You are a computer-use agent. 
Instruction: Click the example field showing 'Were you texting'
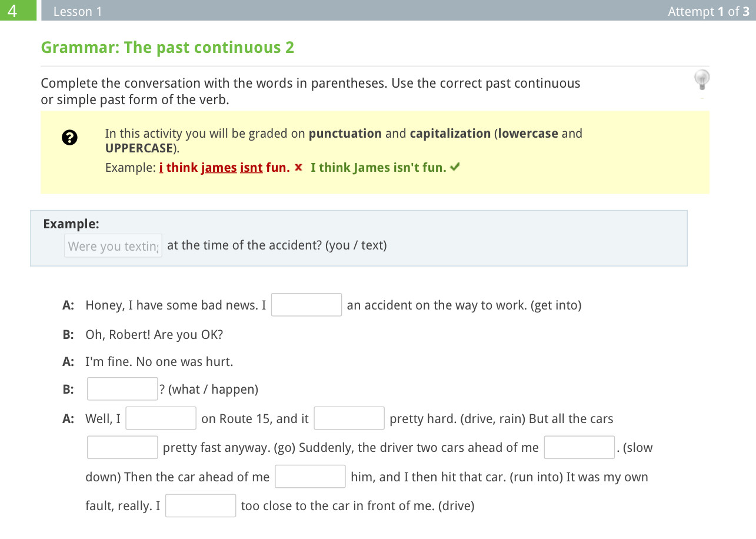113,246
